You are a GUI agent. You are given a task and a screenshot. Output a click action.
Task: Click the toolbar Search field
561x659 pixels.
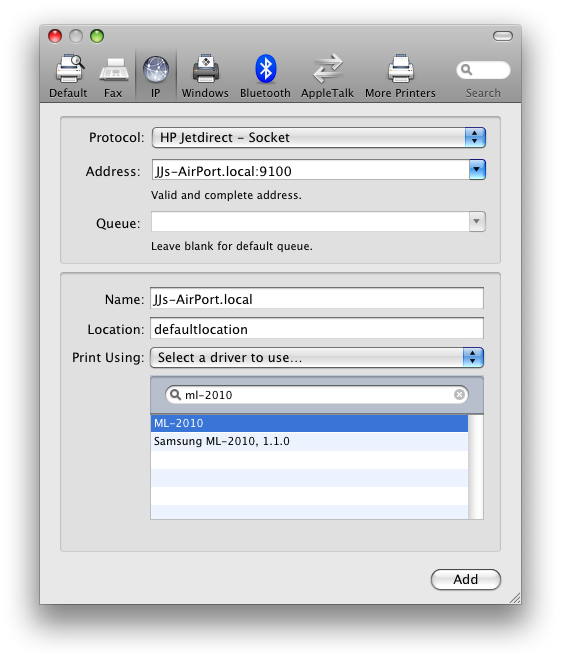click(483, 70)
